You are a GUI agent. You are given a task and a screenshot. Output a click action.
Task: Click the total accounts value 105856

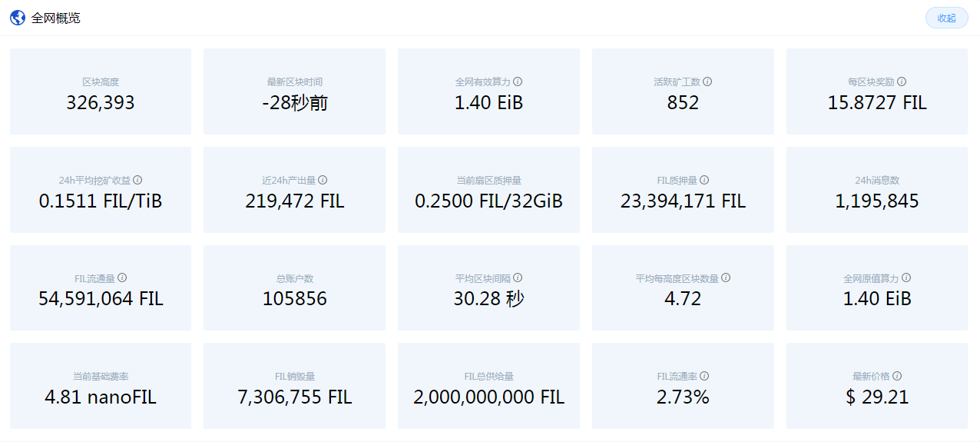pos(295,298)
